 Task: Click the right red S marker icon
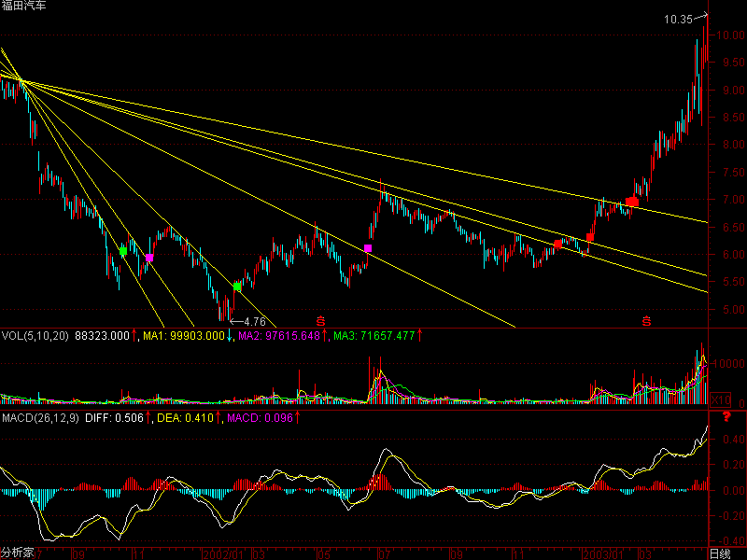645,320
